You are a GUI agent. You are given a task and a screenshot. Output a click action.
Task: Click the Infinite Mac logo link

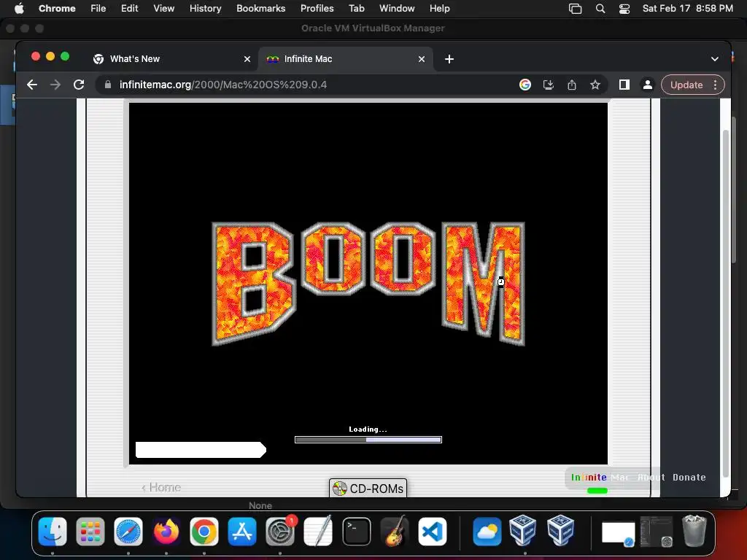click(x=600, y=477)
